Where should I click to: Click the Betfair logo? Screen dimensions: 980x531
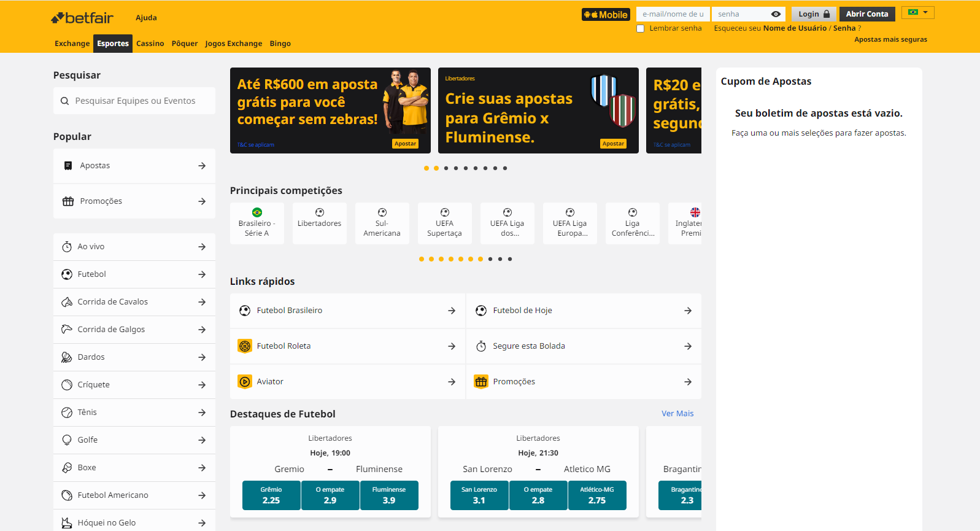(x=82, y=18)
